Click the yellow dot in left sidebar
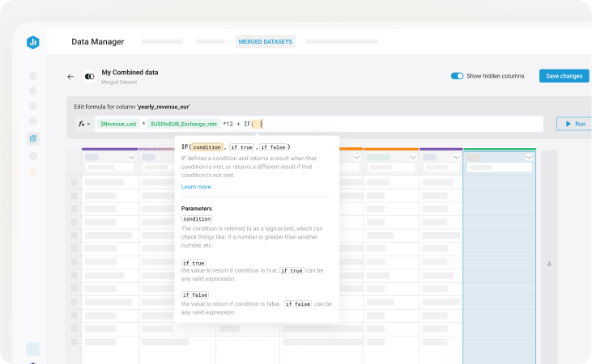 click(32, 171)
